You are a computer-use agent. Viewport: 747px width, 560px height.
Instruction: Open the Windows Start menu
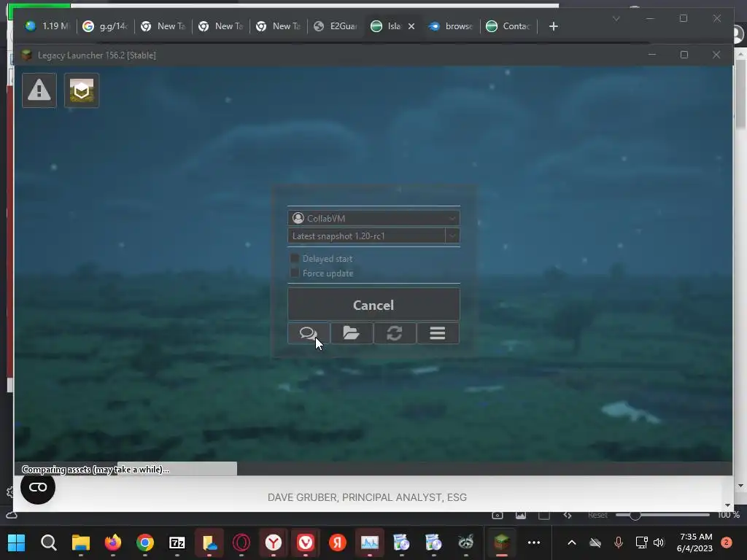[x=17, y=542]
